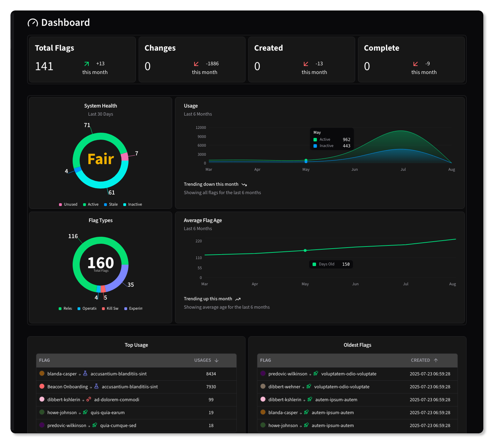498x448 pixels.
Task: Click the pink color dot beside dibbert-kshlerin
Action: pyautogui.click(x=42, y=399)
